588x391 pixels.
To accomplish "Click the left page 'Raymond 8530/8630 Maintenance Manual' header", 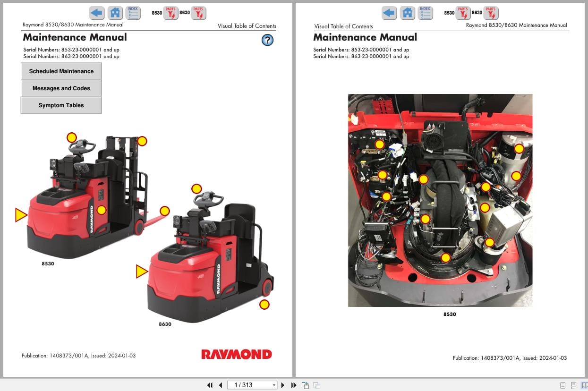I will point(73,25).
